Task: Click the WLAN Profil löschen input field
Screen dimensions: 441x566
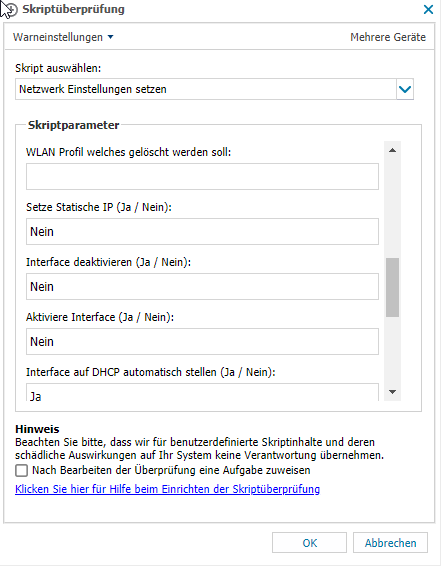Action: click(x=202, y=177)
